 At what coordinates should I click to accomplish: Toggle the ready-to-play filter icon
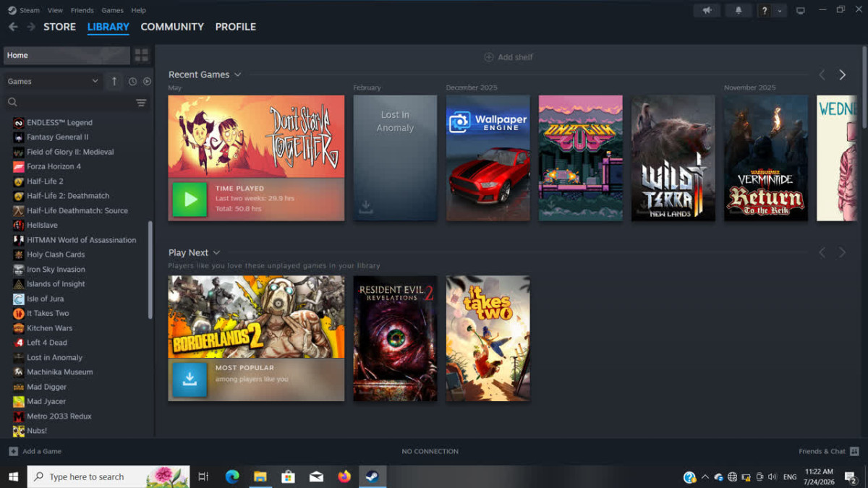(147, 82)
